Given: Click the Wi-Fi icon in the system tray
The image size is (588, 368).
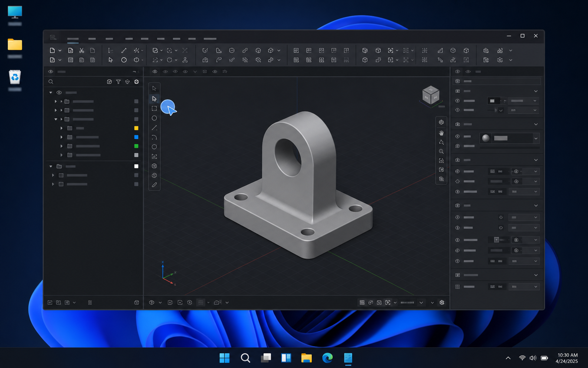Looking at the screenshot, I should point(522,358).
